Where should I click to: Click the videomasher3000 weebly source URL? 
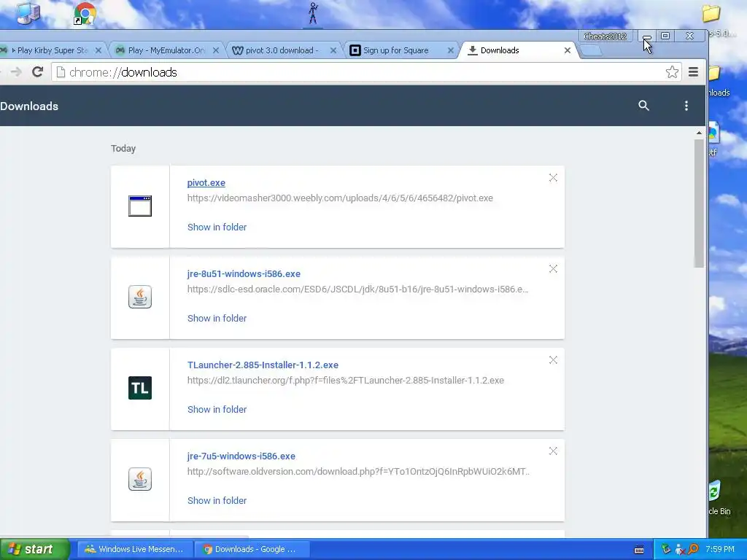[340, 198]
